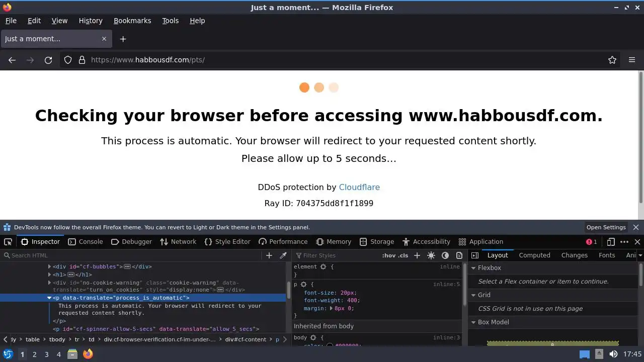Pick a page color with the eyedropper
644x362 pixels.
coord(283,255)
